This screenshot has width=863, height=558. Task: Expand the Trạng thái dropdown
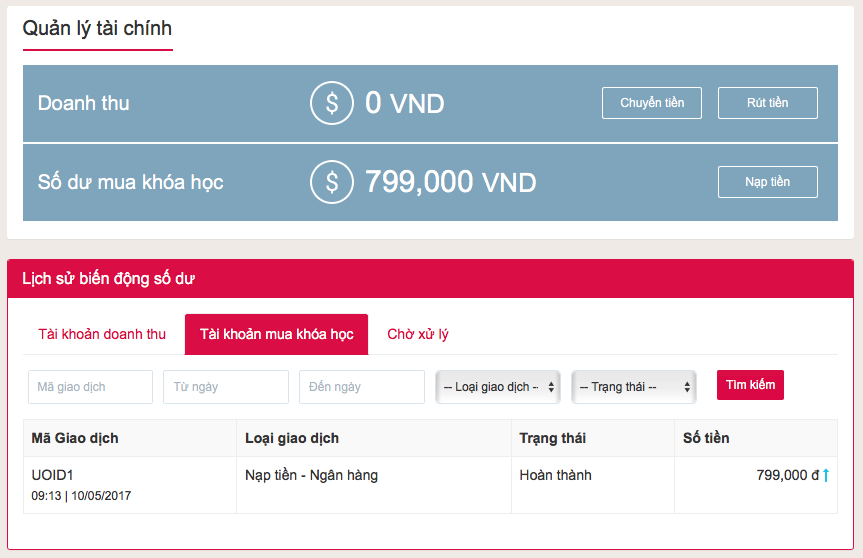coord(634,387)
